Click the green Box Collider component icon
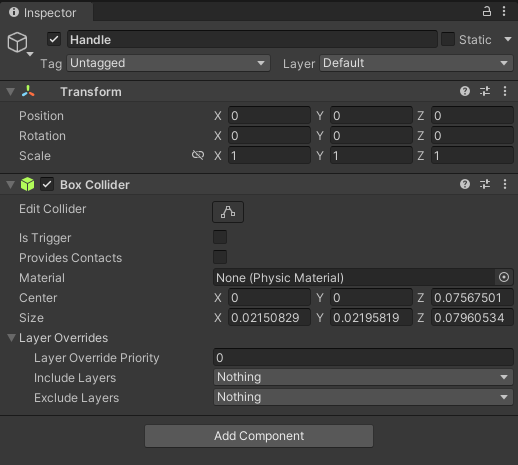518x465 pixels. coord(27,184)
